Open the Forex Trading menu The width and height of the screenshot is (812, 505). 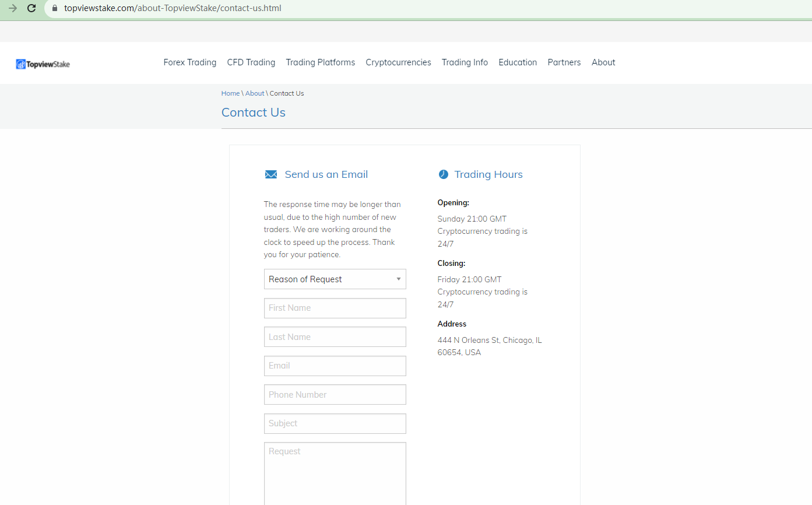[189, 62]
